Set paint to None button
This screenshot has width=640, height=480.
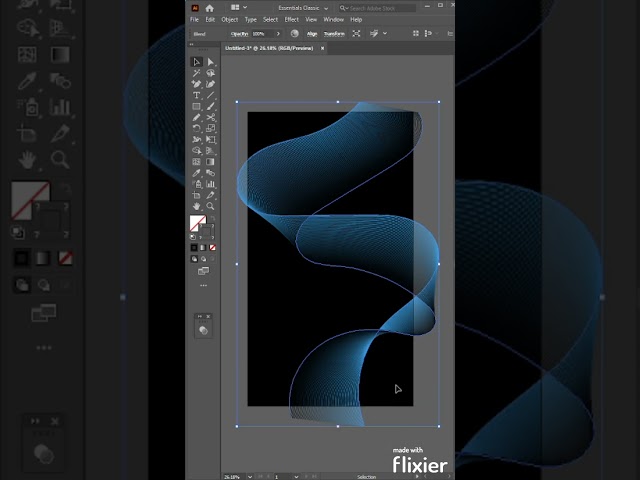tap(213, 248)
